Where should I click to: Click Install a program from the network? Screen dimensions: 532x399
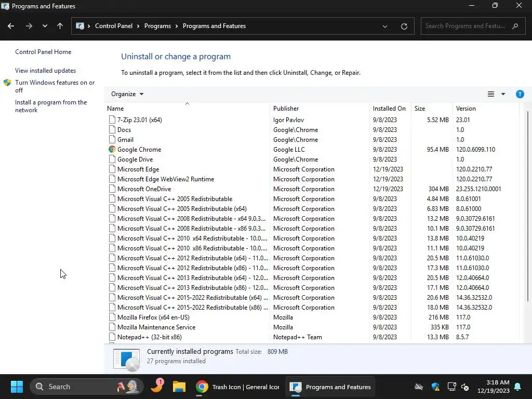51,106
